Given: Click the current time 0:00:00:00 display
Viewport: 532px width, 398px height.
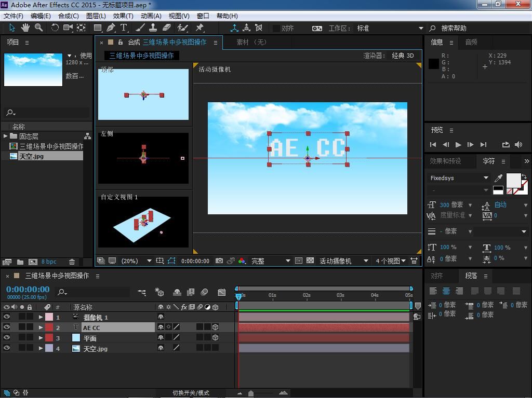Looking at the screenshot, I should click(28, 289).
